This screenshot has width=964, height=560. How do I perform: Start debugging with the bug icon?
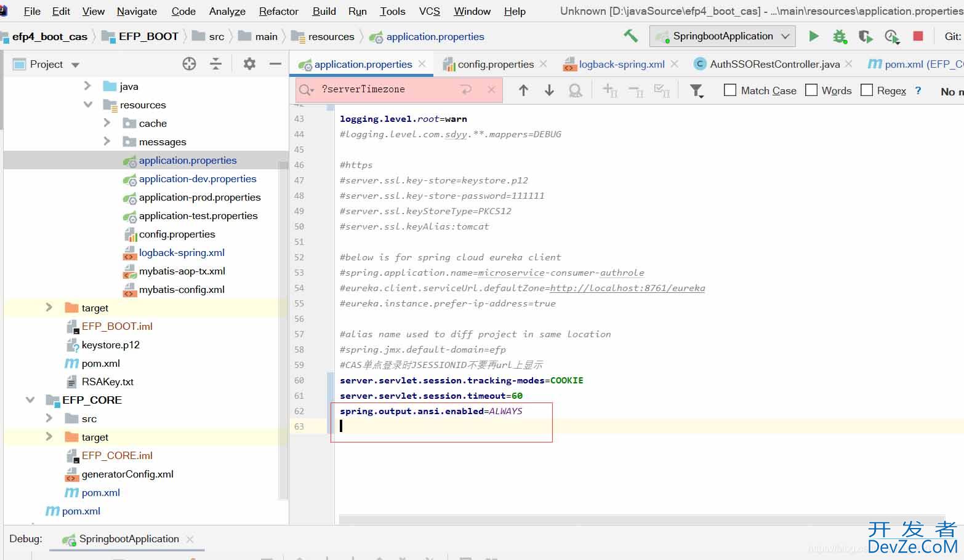point(840,36)
